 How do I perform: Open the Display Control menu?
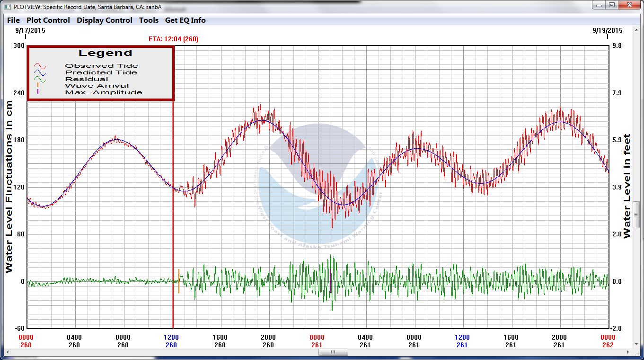click(x=105, y=20)
